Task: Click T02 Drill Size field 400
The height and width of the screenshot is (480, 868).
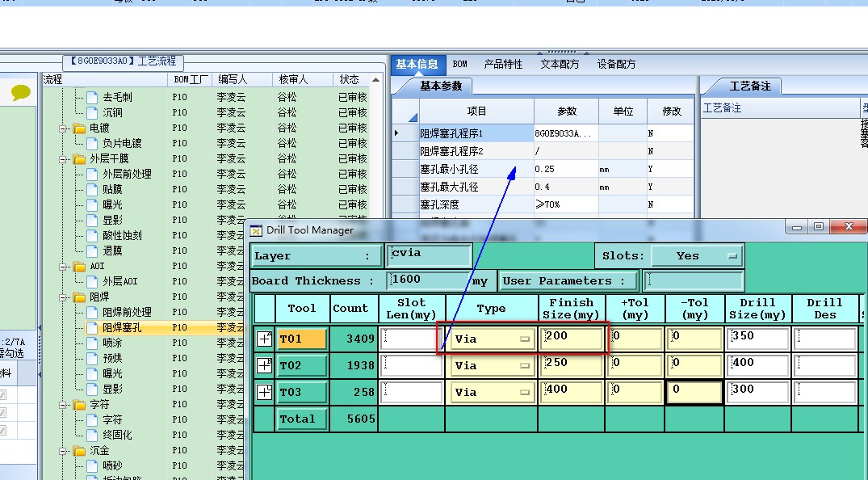Action: (x=757, y=365)
